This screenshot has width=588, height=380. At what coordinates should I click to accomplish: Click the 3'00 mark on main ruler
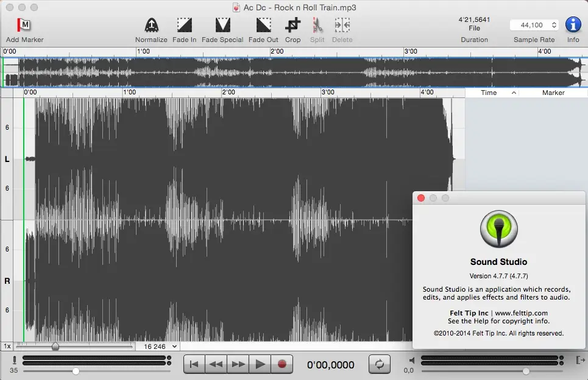click(x=327, y=92)
